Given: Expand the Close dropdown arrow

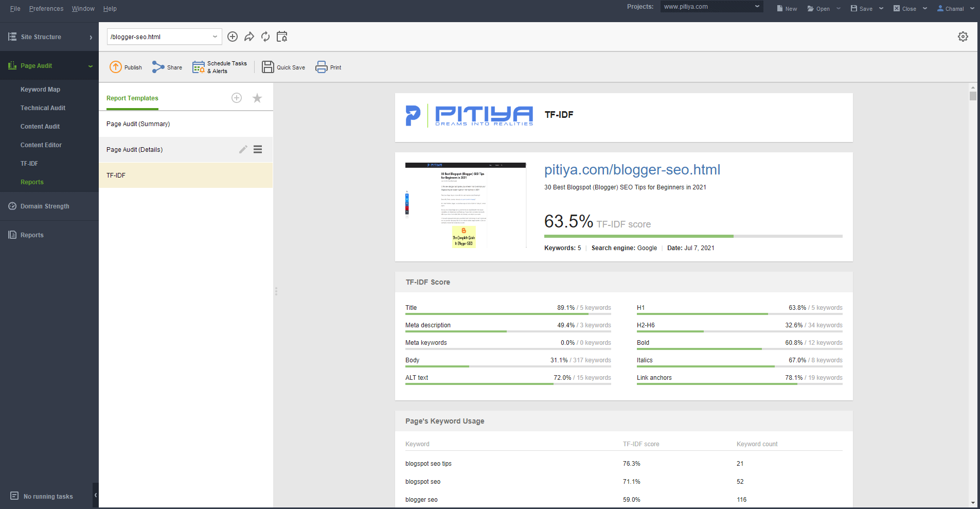Looking at the screenshot, I should click(x=925, y=8).
